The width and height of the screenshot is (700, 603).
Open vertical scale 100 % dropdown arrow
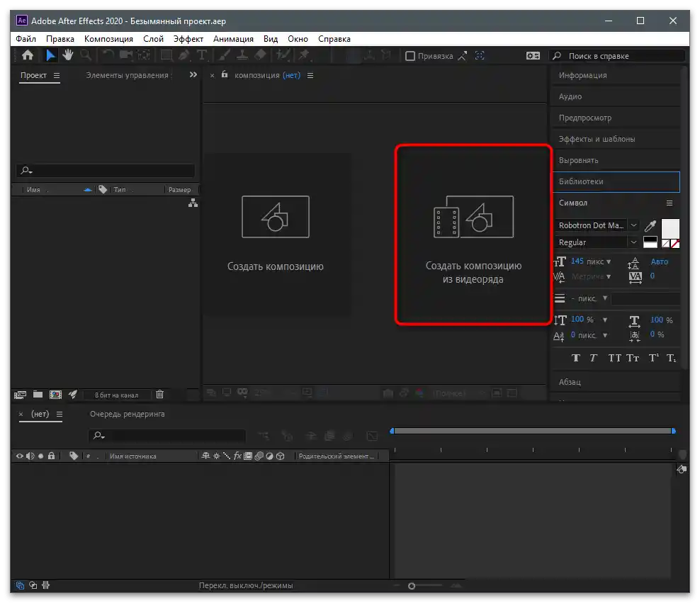pos(605,320)
